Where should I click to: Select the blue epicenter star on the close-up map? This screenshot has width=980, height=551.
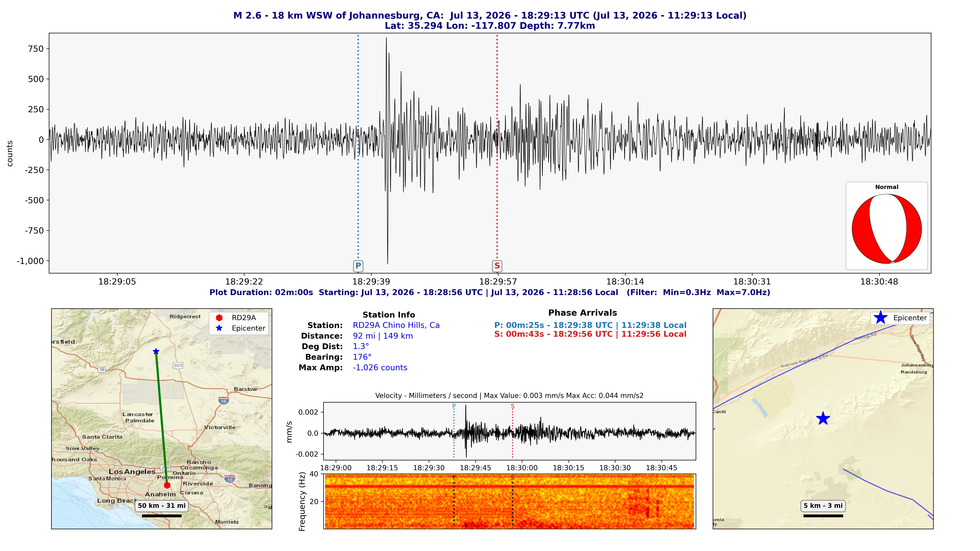point(823,418)
